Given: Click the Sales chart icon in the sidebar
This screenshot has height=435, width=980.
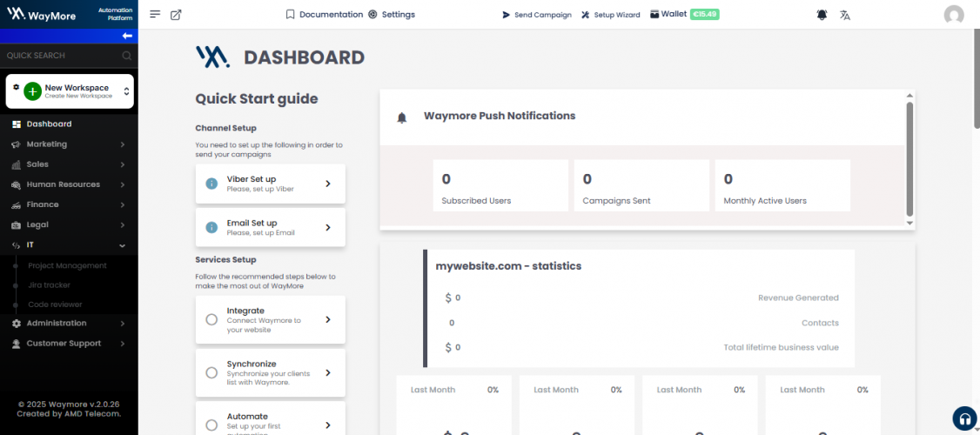Looking at the screenshot, I should [17, 164].
